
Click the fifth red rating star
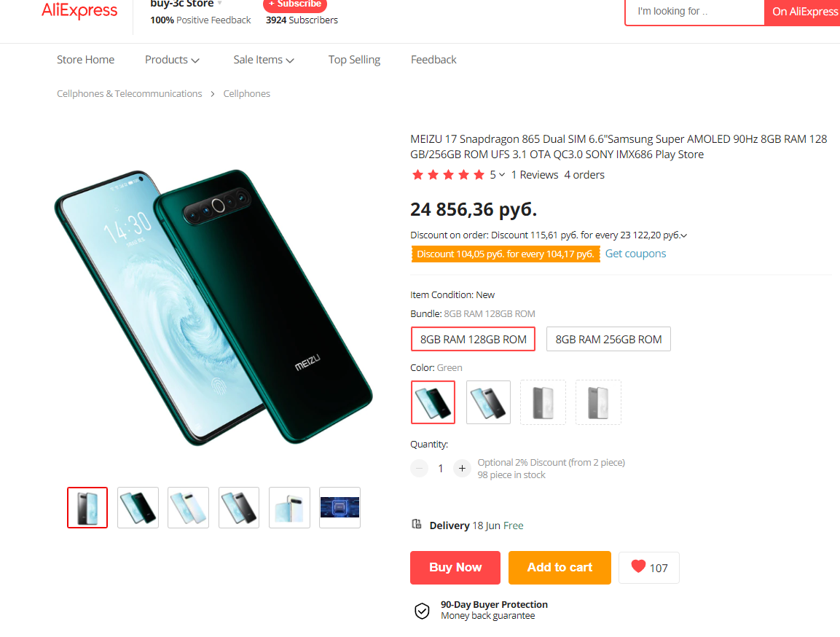479,175
